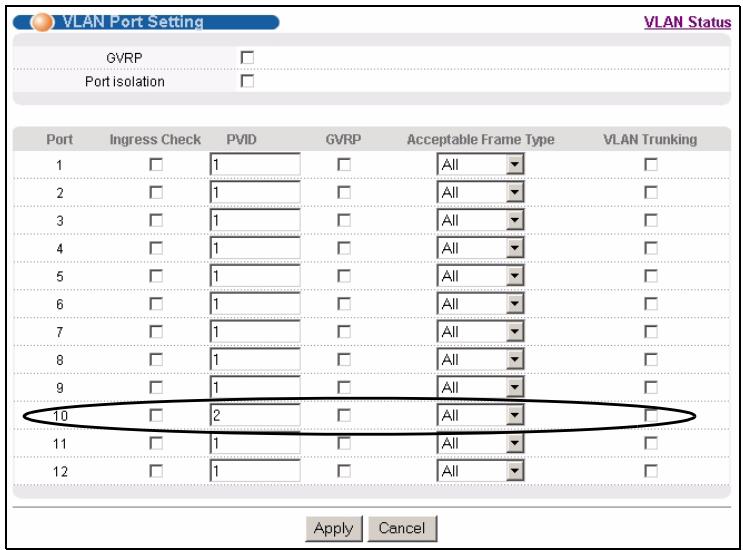The width and height of the screenshot is (743, 550).
Task: Click the PVID field for port 1
Action: pos(255,165)
